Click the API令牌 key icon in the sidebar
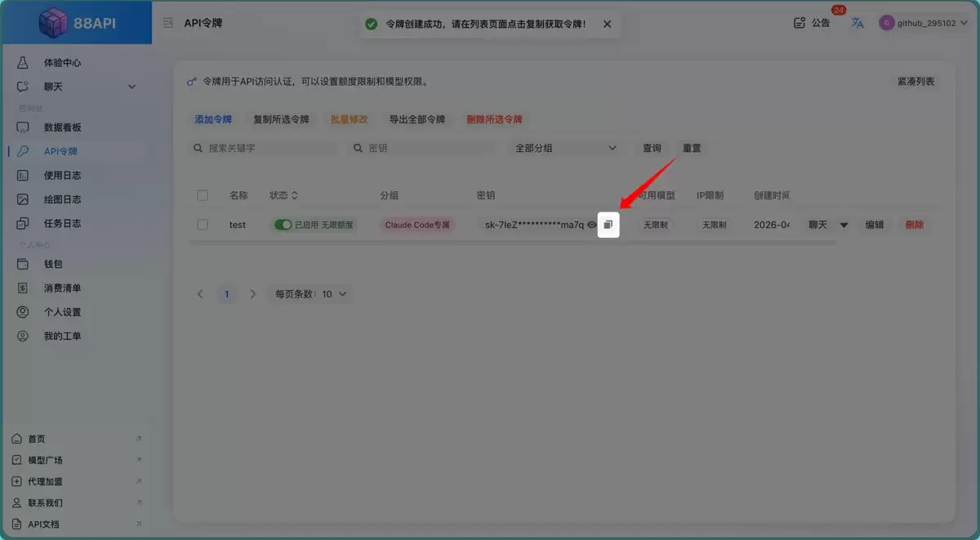 click(23, 151)
